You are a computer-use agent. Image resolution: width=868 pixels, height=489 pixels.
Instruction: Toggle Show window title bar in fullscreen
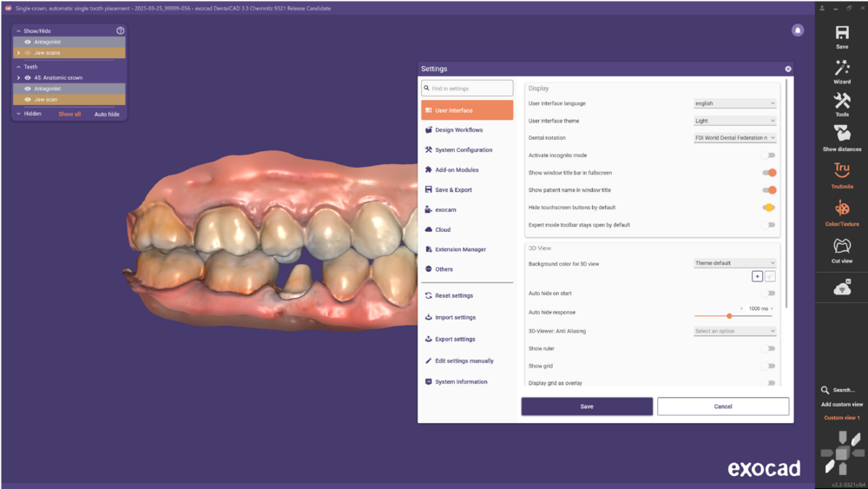click(x=769, y=173)
